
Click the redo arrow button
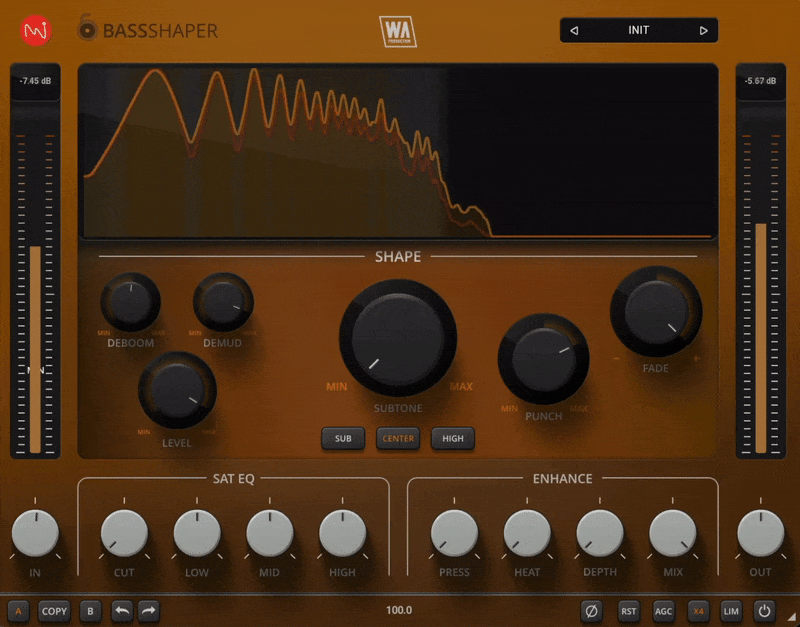(148, 611)
